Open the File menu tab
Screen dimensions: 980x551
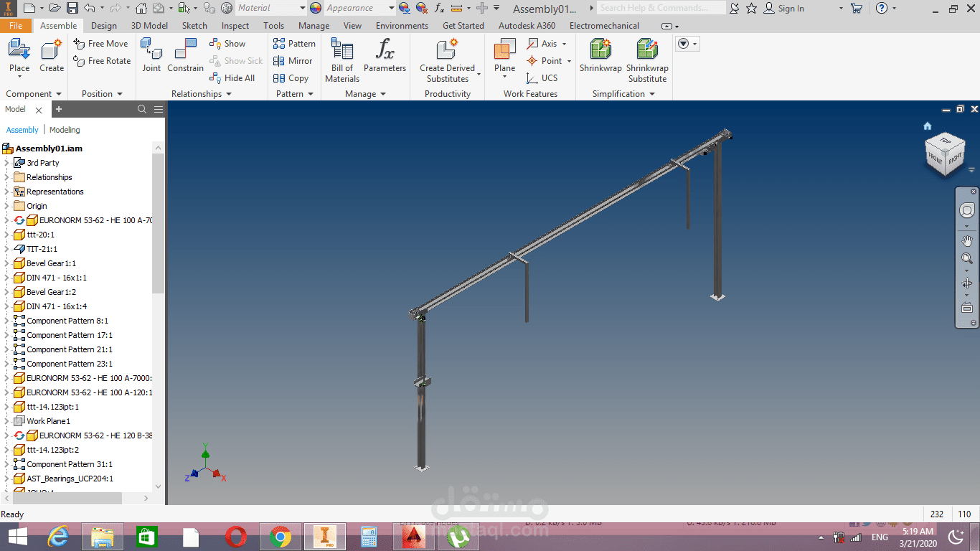[16, 26]
